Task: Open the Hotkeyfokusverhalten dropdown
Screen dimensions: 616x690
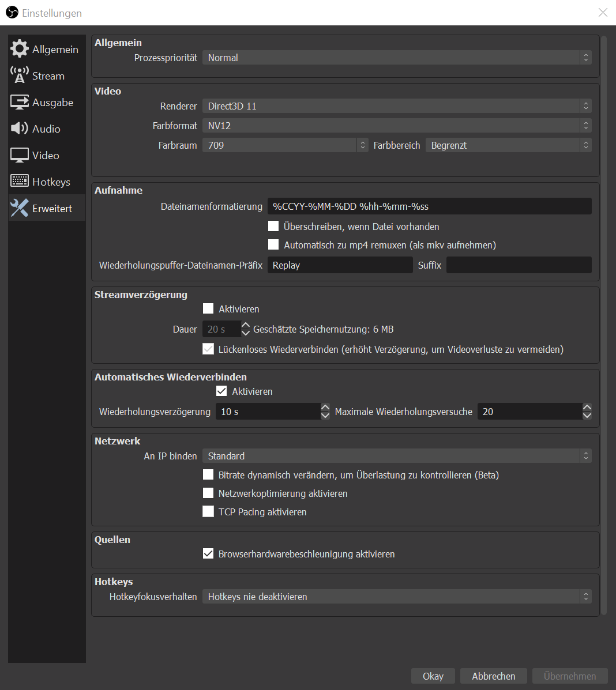Action: point(396,597)
